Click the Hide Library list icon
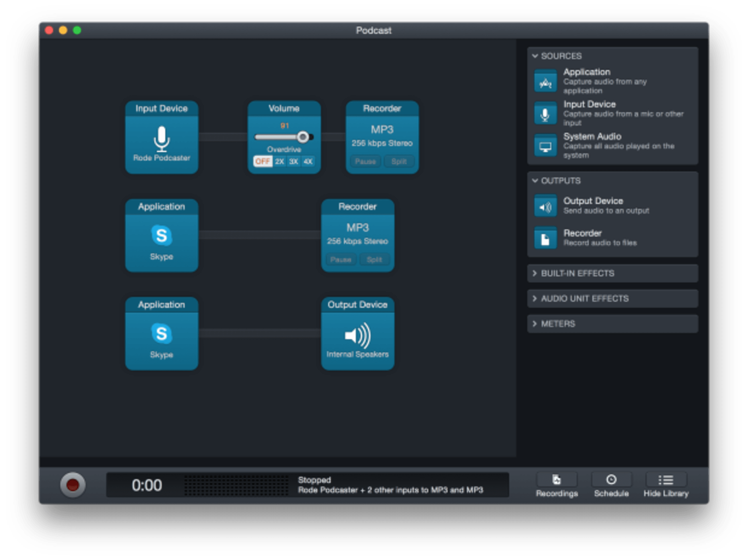Screen dimensions: 748x560 [666, 480]
